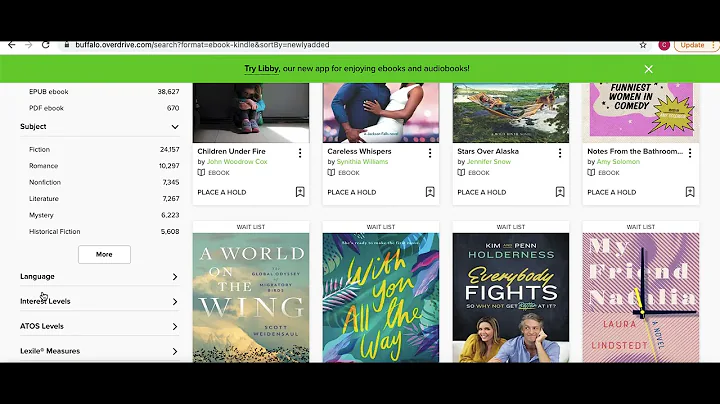Viewport: 720px width, 404px height.
Task: Open the browser profile avatar
Action: click(664, 45)
